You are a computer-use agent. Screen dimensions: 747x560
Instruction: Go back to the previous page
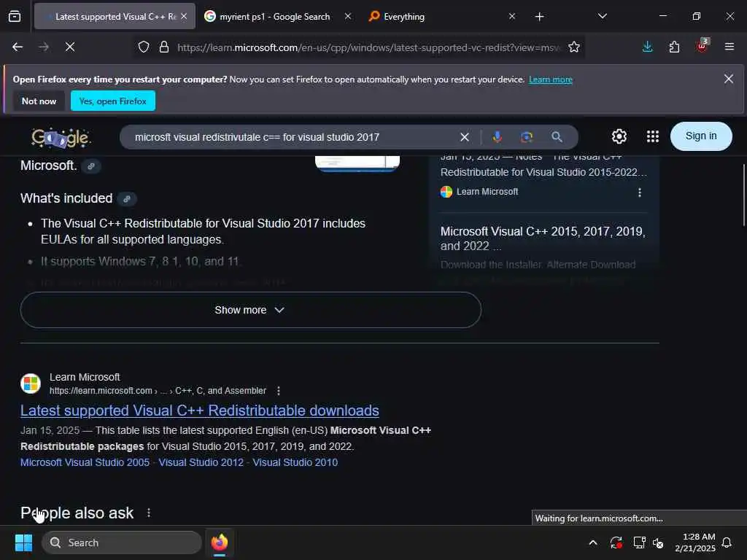[18, 47]
